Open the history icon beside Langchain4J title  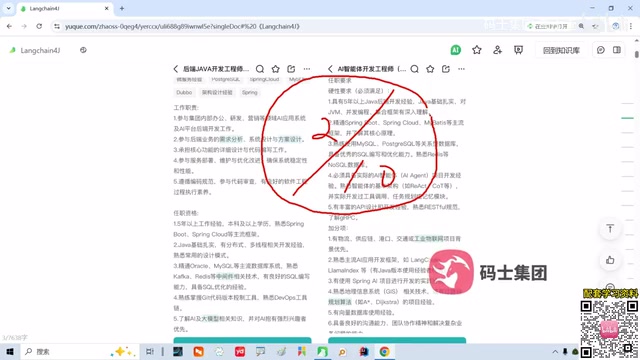point(83,50)
